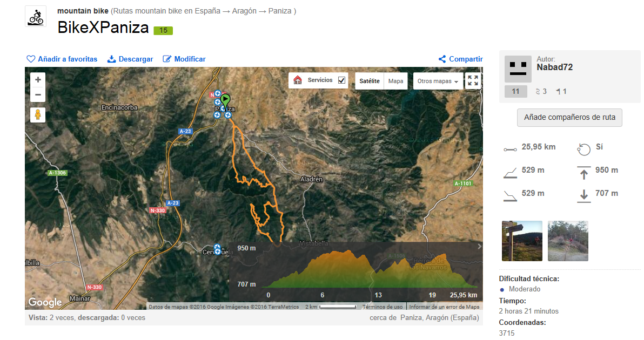Image resolution: width=644 pixels, height=340 pixels.
Task: Click the elevation loss slope icon
Action: pyautogui.click(x=510, y=196)
